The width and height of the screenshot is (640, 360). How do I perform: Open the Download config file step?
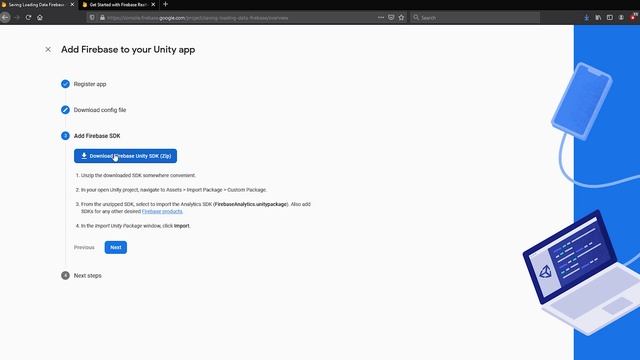(100, 110)
